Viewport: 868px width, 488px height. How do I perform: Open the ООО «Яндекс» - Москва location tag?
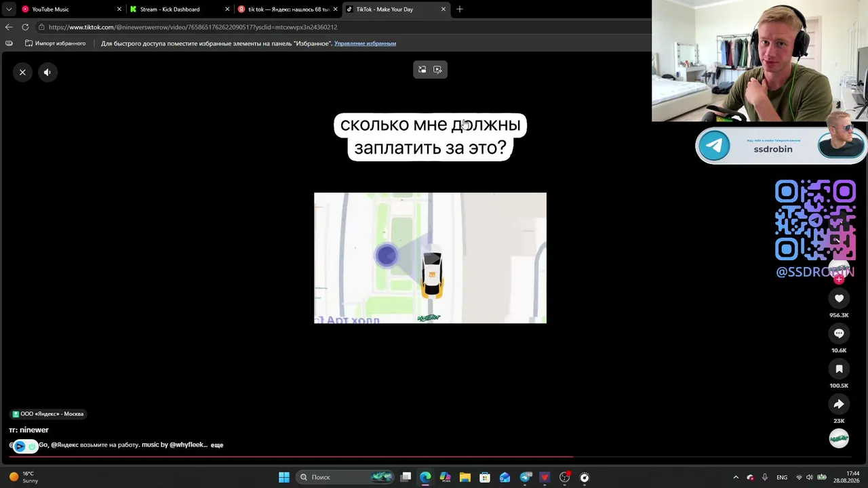[48, 414]
